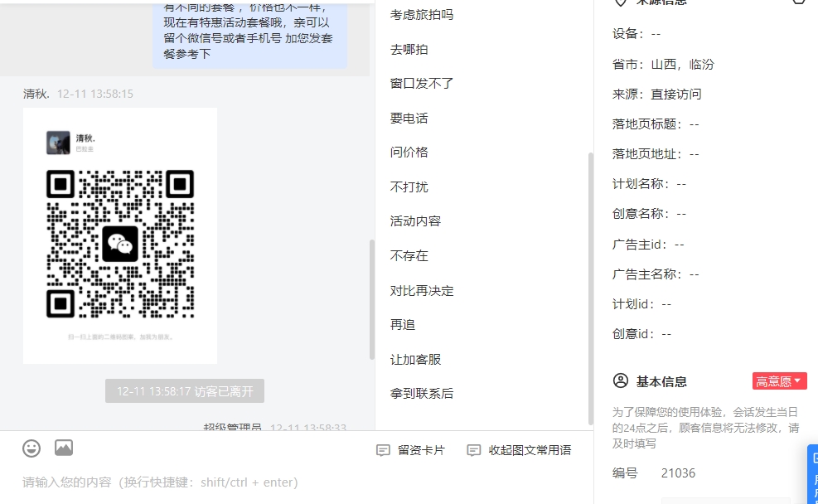Click the 设备 info row

636,34
